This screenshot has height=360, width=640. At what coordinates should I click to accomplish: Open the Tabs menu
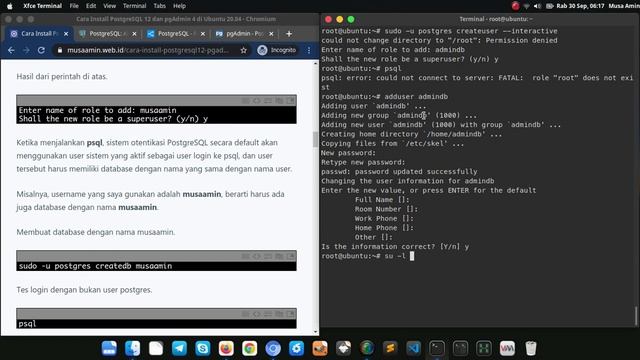(x=160, y=6)
